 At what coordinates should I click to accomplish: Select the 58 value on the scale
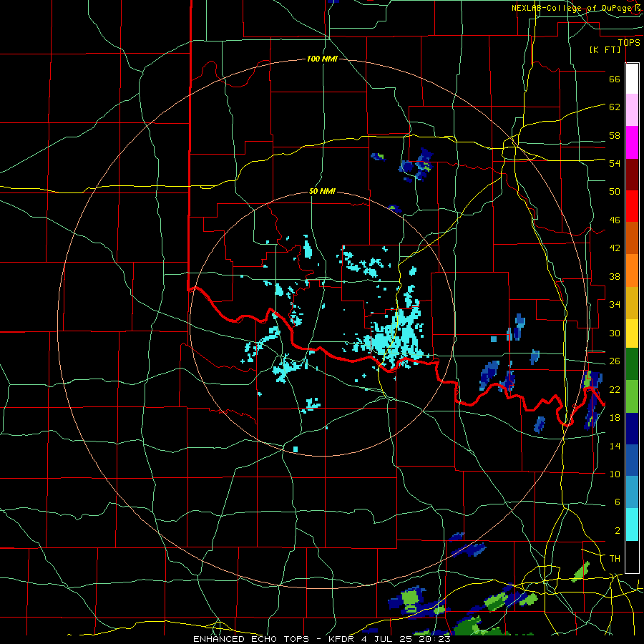(615, 135)
